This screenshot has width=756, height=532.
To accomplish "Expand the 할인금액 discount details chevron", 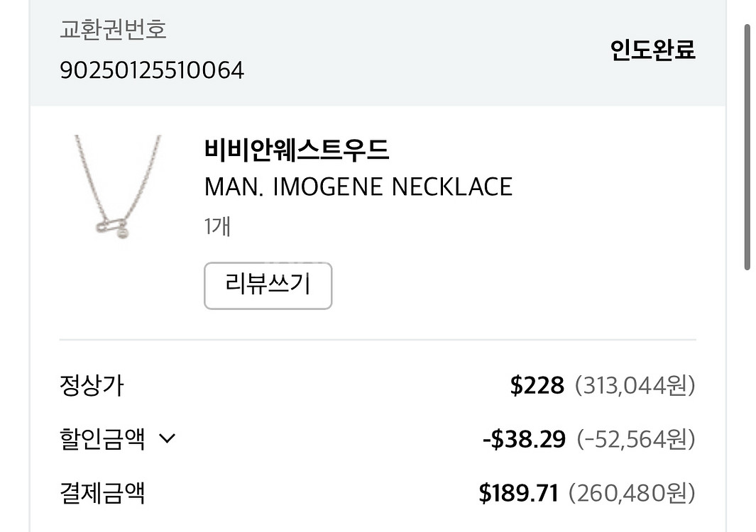I will (167, 439).
